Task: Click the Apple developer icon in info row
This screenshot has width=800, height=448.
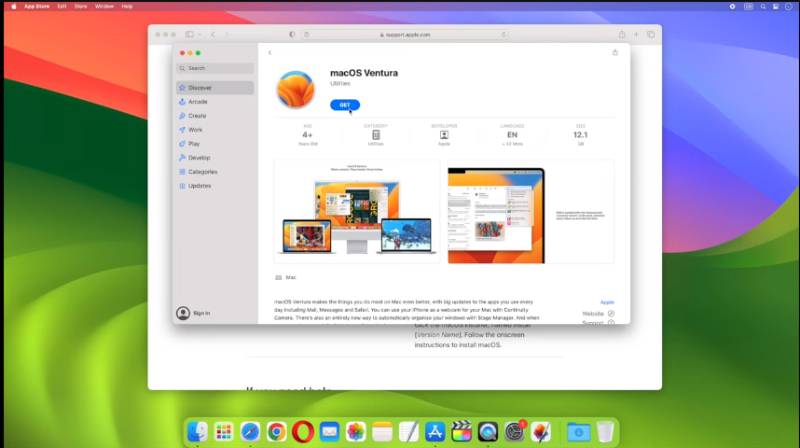Action: click(x=444, y=135)
